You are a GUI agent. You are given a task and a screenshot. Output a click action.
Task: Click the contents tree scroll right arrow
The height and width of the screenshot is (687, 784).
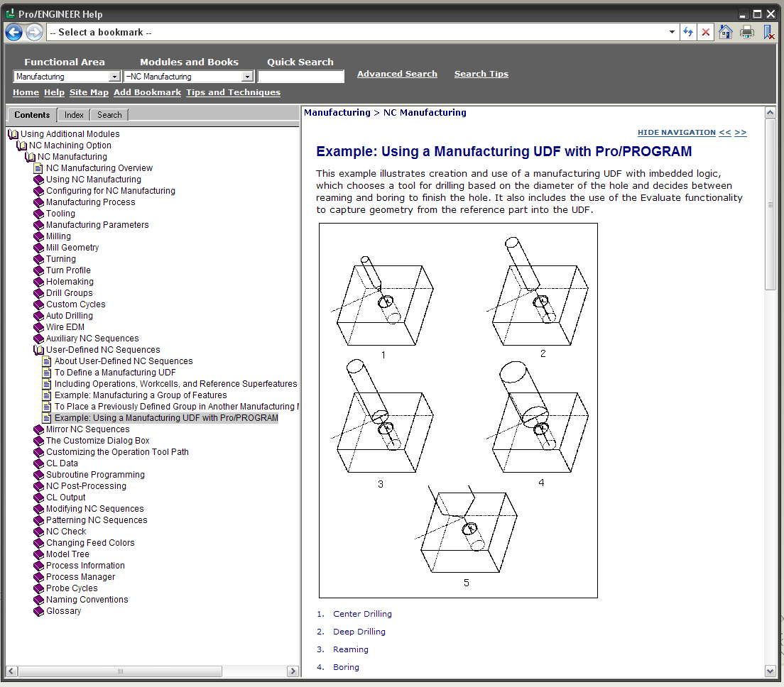point(293,671)
